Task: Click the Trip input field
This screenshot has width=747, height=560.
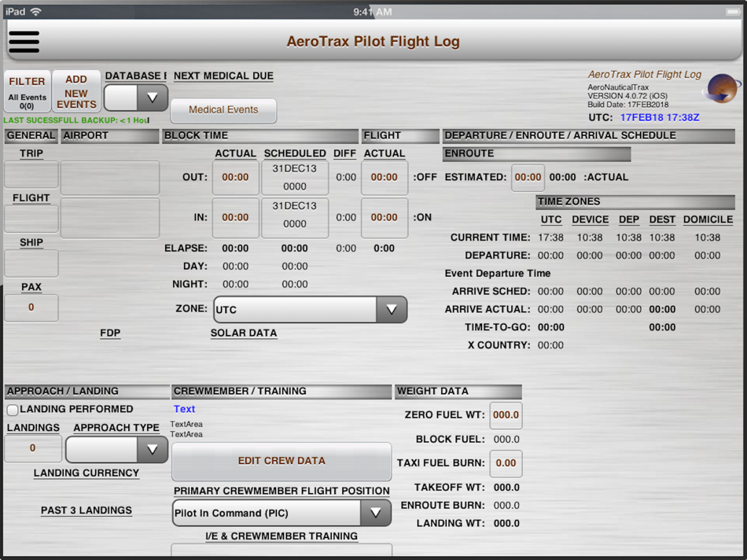Action: click(x=31, y=175)
